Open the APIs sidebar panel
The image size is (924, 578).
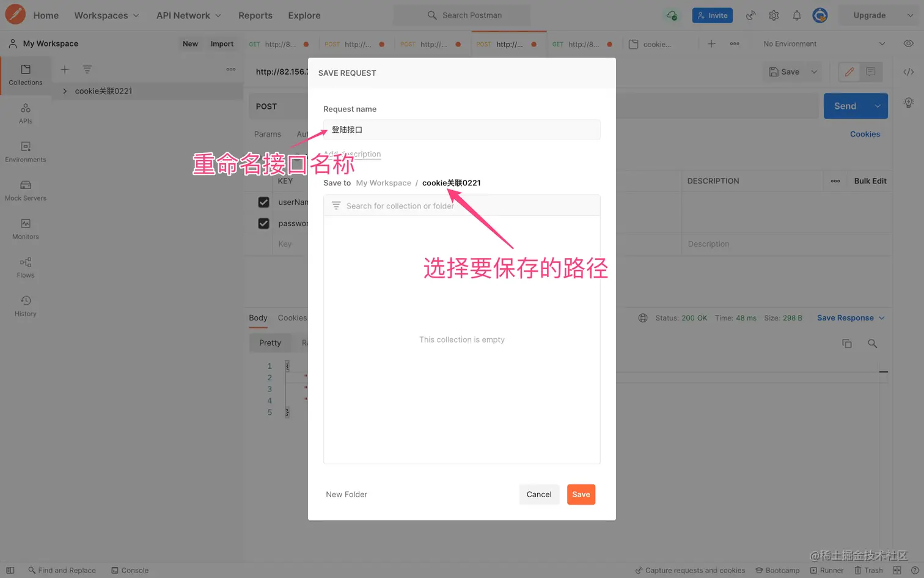tap(26, 114)
